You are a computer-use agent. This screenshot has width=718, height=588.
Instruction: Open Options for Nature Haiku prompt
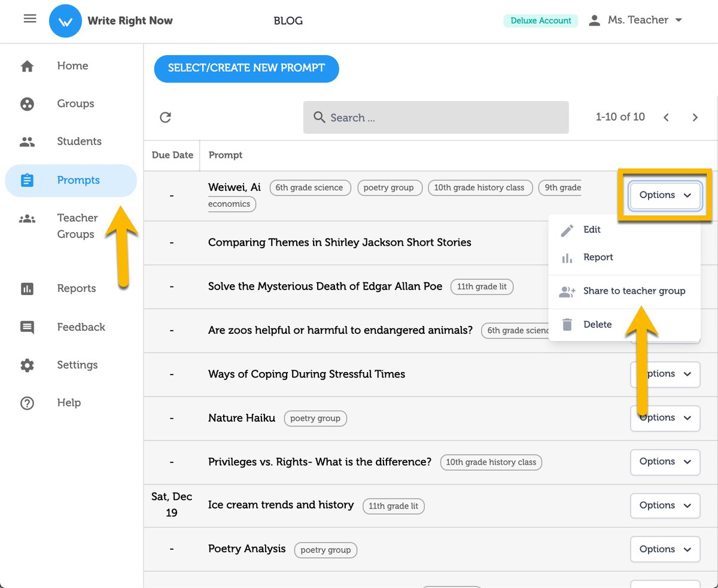(665, 418)
